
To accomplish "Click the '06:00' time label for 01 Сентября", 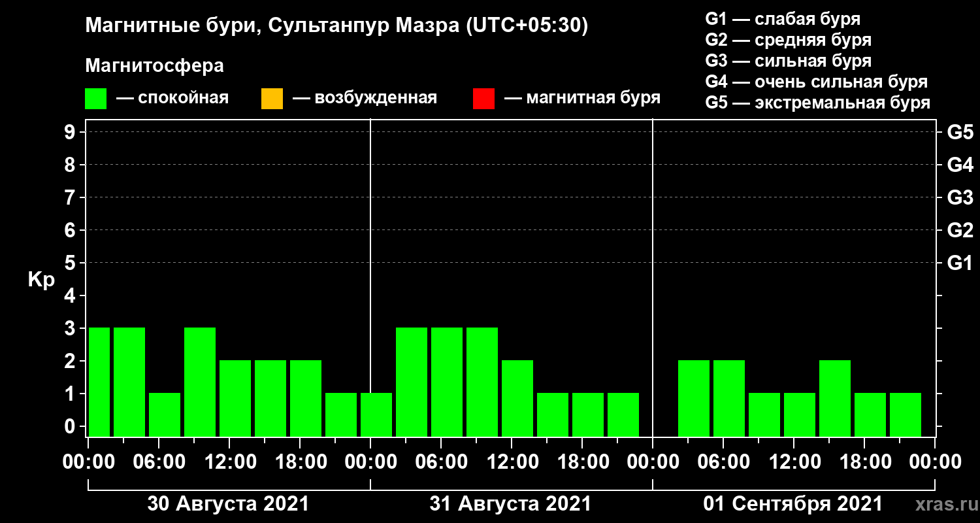I will click(723, 462).
